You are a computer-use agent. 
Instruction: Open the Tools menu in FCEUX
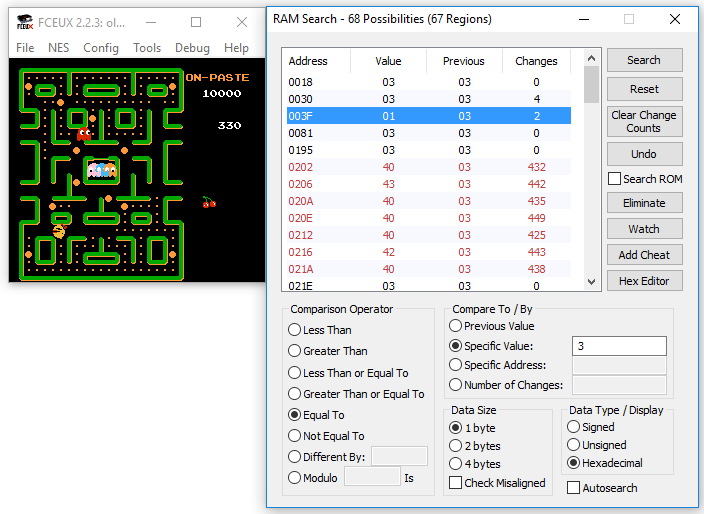tap(147, 48)
